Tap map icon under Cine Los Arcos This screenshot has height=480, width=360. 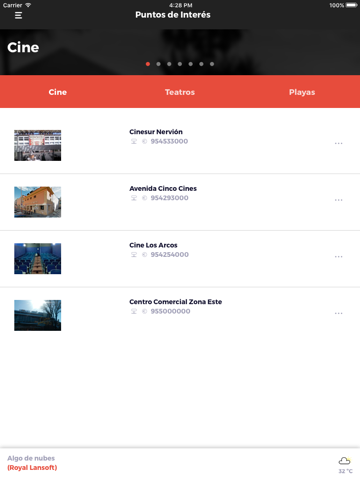click(x=134, y=255)
